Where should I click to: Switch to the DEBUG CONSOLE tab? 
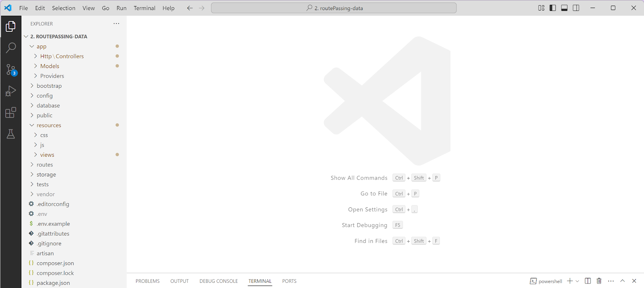pos(219,281)
